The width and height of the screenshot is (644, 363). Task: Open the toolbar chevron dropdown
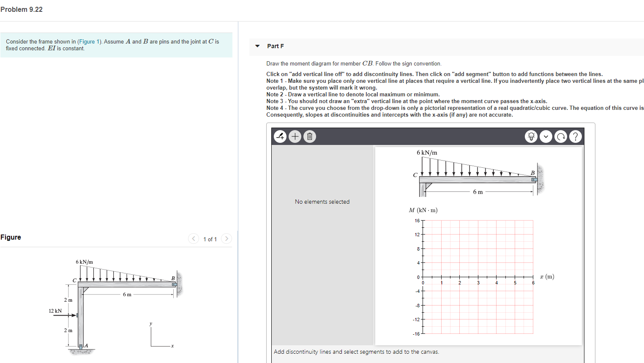[546, 136]
